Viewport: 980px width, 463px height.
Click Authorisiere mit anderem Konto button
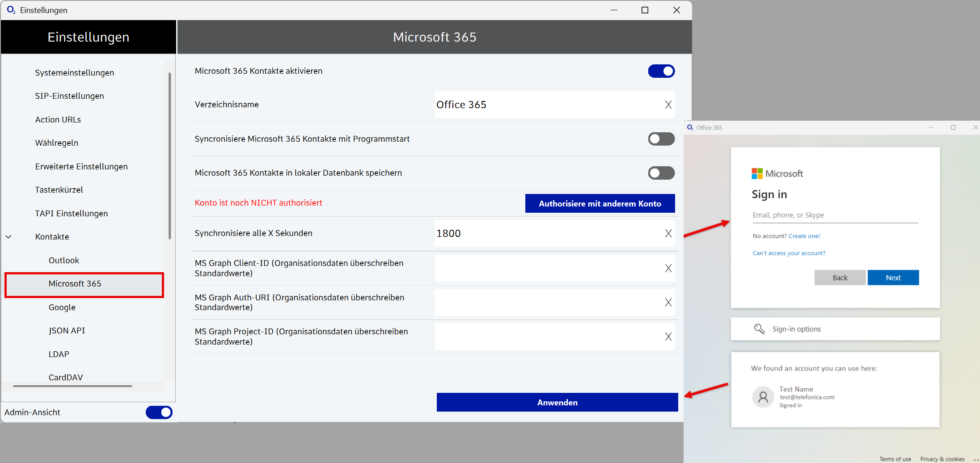point(600,203)
